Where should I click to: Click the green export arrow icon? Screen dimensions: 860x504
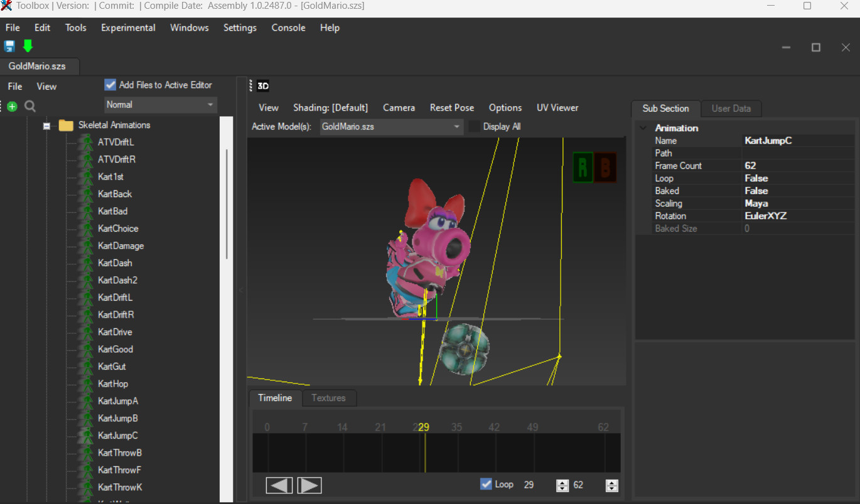tap(27, 46)
